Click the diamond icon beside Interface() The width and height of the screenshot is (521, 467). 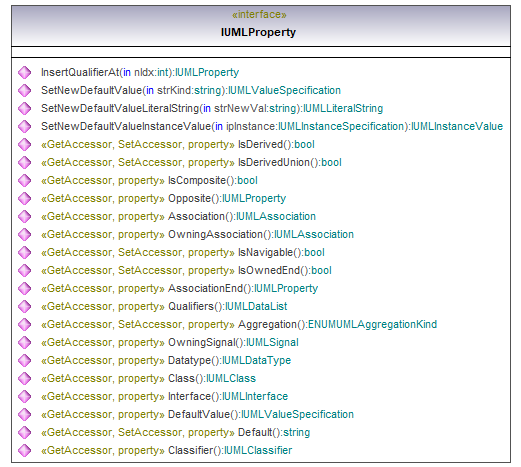tap(24, 396)
